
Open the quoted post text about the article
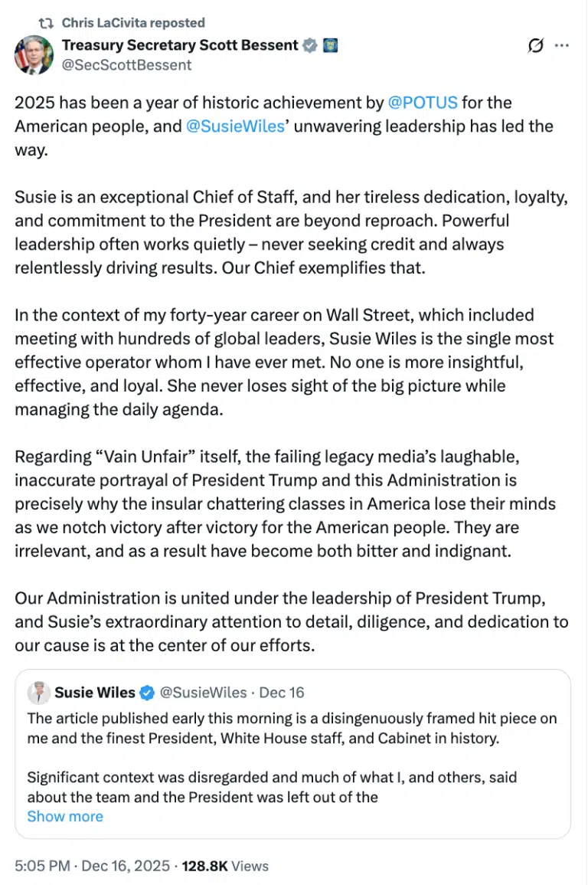pyautogui.click(x=291, y=728)
